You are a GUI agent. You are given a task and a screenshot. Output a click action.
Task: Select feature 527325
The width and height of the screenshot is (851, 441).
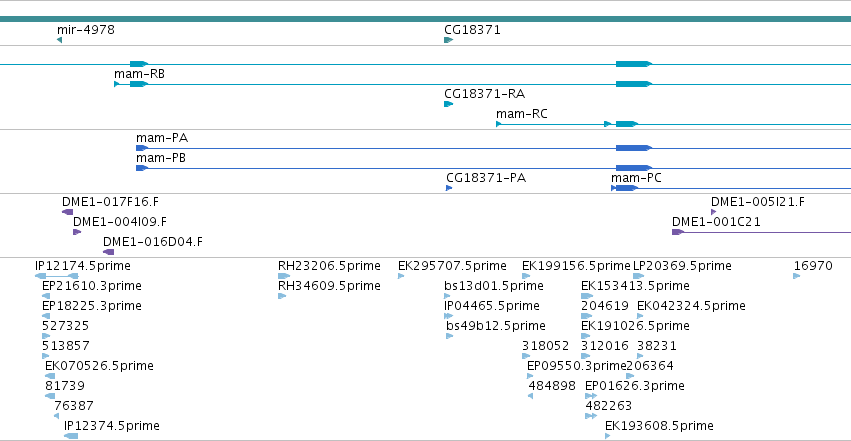[x=65, y=326]
